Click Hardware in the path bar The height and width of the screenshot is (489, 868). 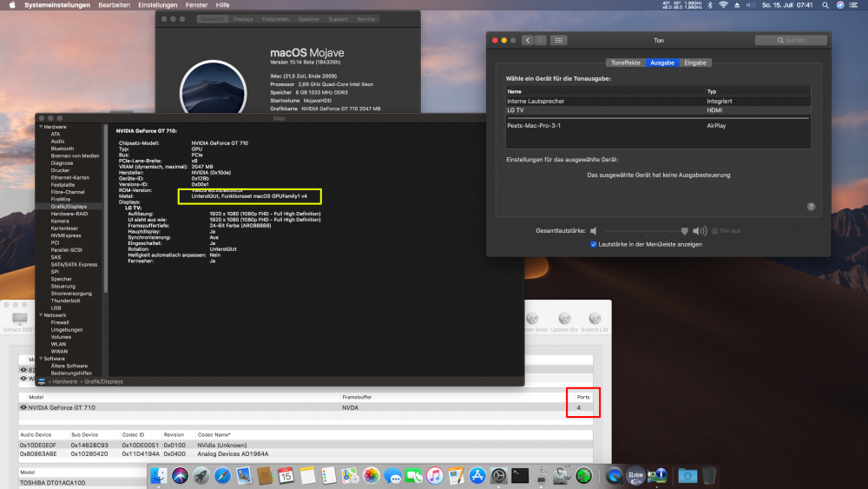pos(65,381)
